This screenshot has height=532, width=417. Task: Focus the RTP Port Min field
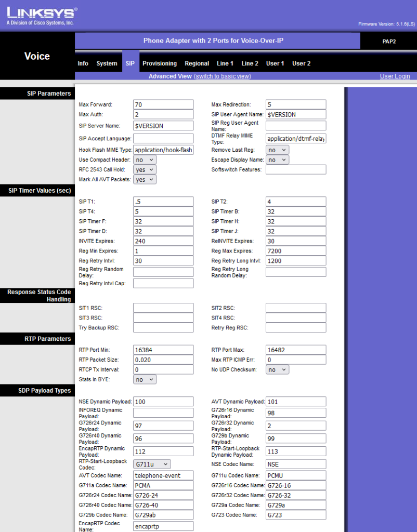(163, 350)
